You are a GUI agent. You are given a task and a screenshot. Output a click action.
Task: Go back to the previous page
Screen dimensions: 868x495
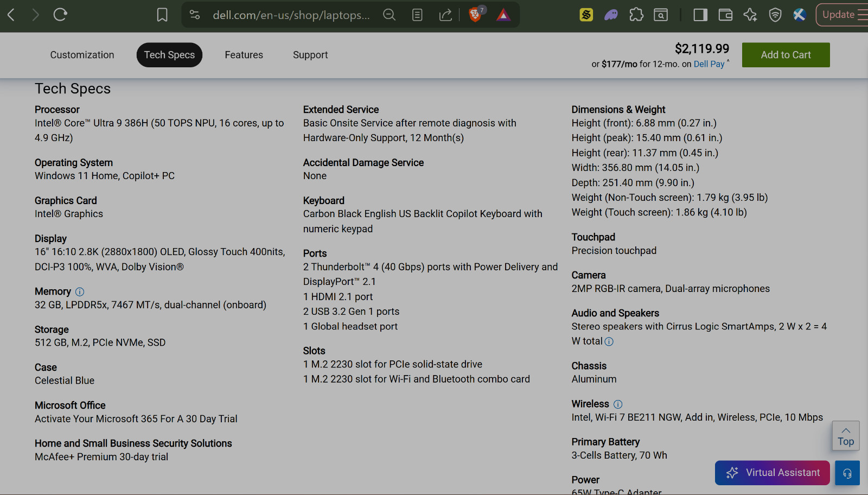(x=11, y=15)
